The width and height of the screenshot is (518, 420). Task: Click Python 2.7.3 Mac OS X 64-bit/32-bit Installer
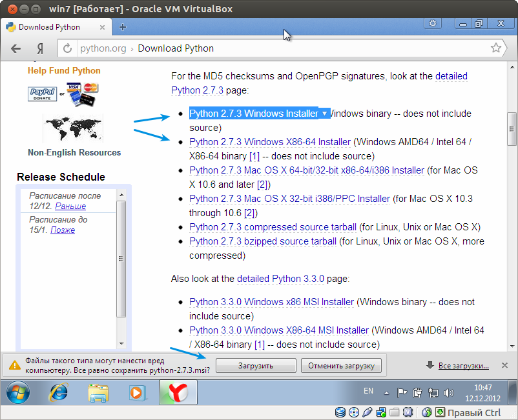coord(307,170)
